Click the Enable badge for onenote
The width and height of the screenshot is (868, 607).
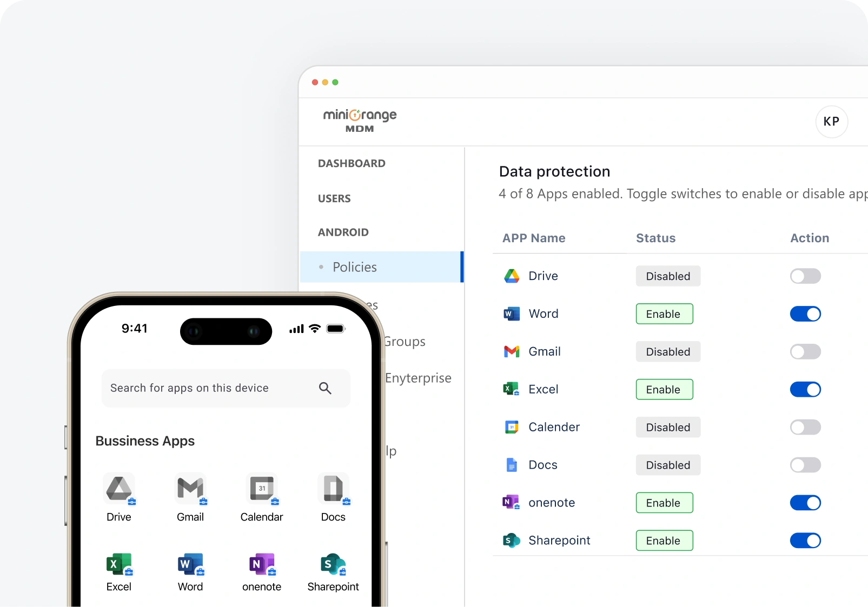(x=664, y=503)
